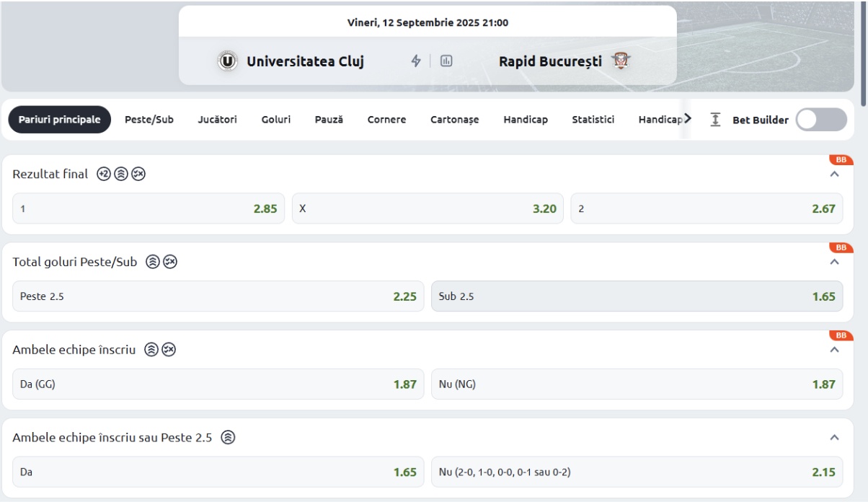Click the expand-height icon left of Bet Builder
Image resolution: width=868 pixels, height=502 pixels.
715,120
